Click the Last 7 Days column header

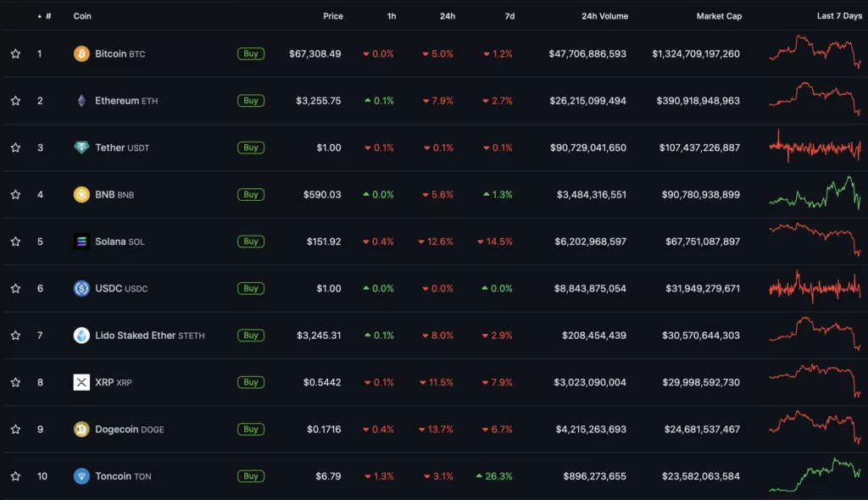(839, 16)
